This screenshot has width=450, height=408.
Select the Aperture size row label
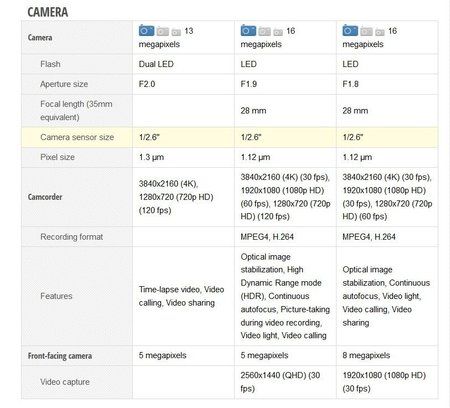coord(64,84)
